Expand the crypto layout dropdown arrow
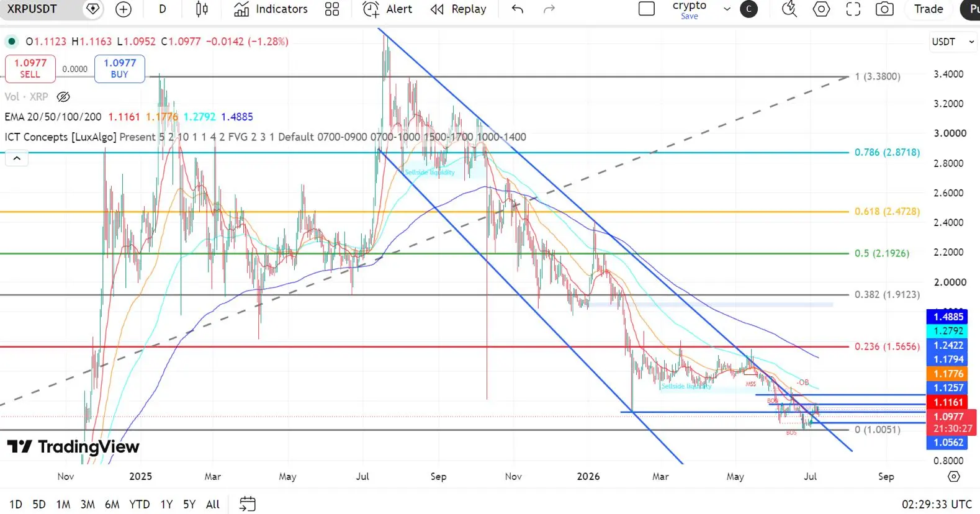The image size is (980, 514). click(727, 9)
